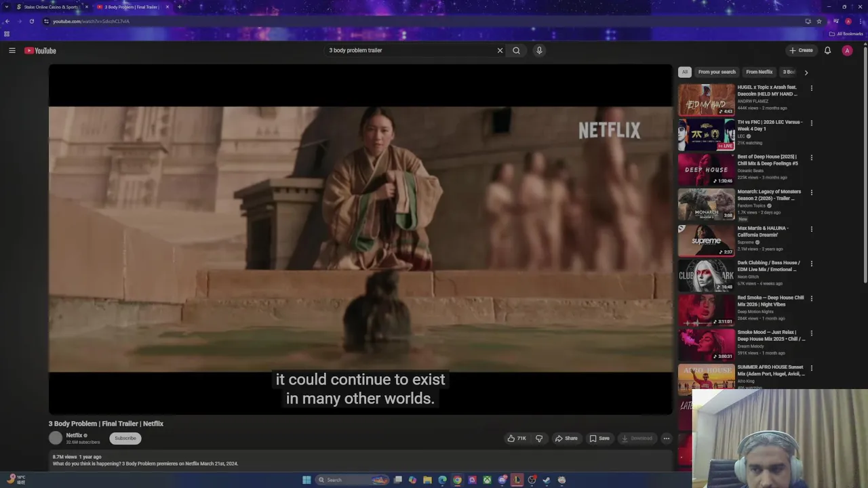This screenshot has height=488, width=868.
Task: Open the All Bookmarks folder
Action: 846,34
